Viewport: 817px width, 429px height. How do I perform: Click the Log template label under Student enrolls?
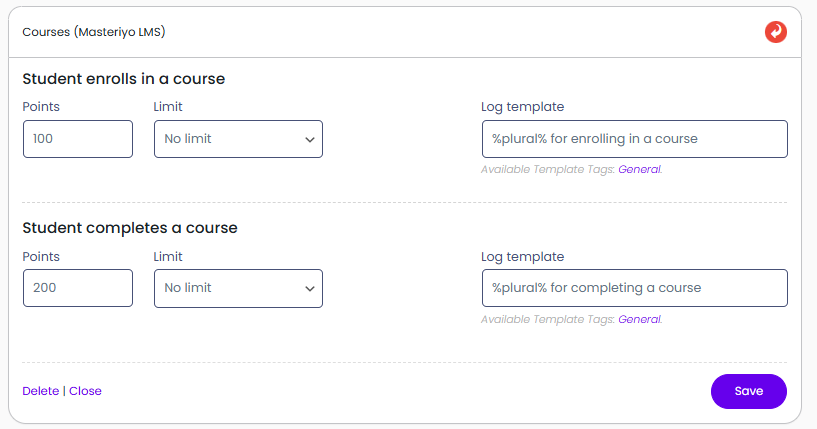[x=522, y=107]
